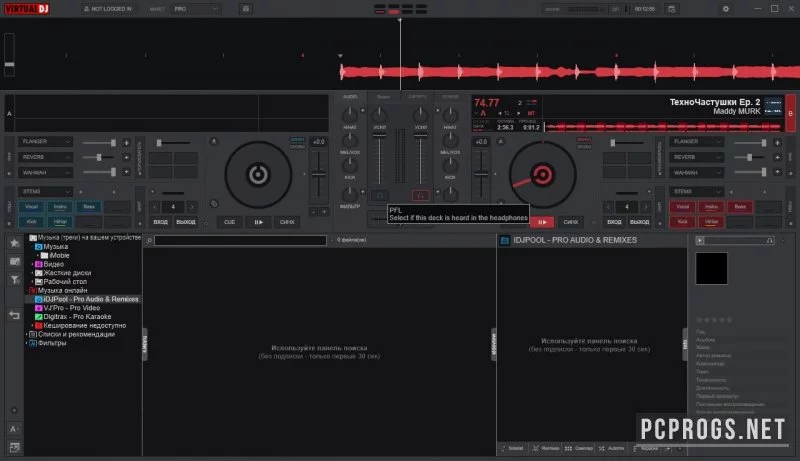Open the Sampler tab at the bottom
This screenshot has width=800, height=461.
coord(579,448)
